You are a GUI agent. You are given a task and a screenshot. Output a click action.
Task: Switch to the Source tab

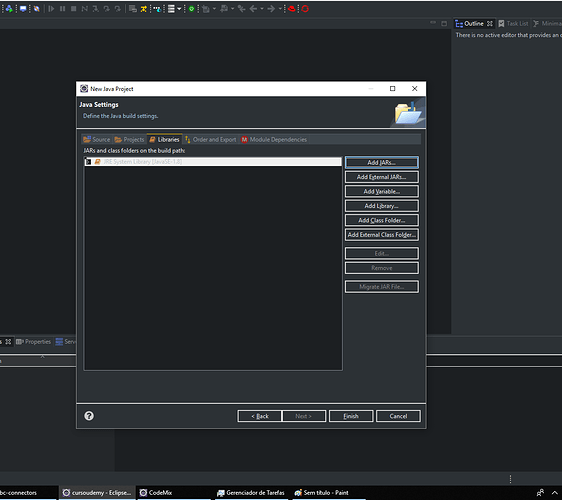(97, 139)
